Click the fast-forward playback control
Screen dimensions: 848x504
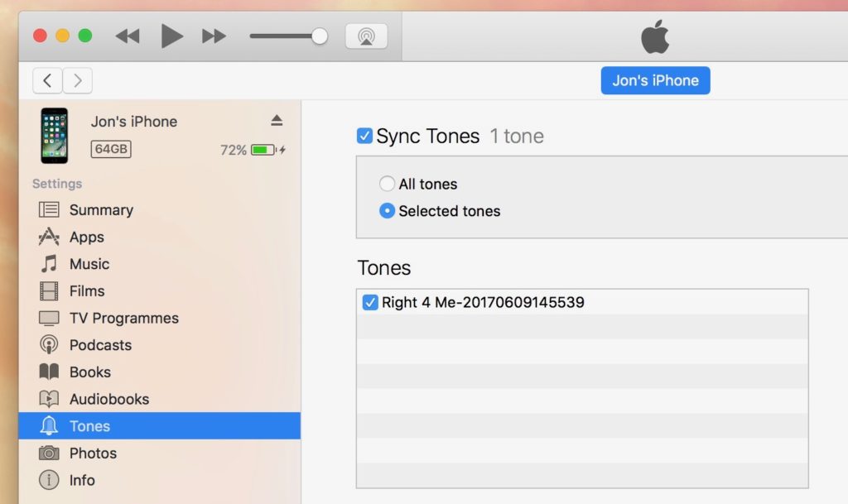pos(212,36)
